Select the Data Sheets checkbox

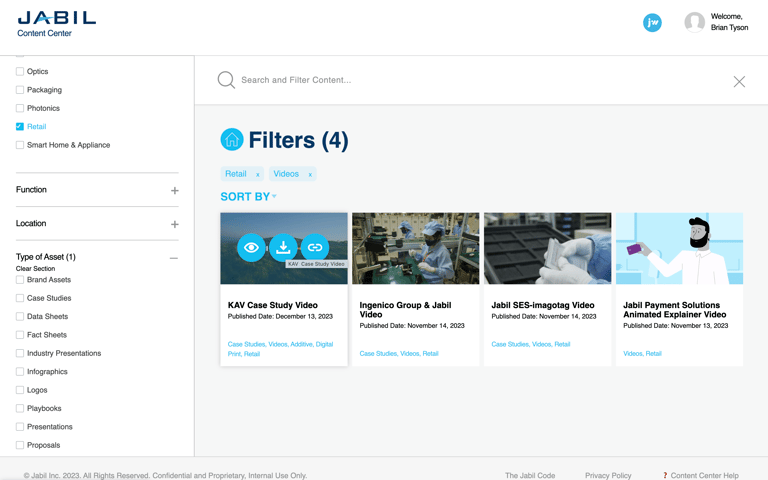pyautogui.click(x=20, y=316)
